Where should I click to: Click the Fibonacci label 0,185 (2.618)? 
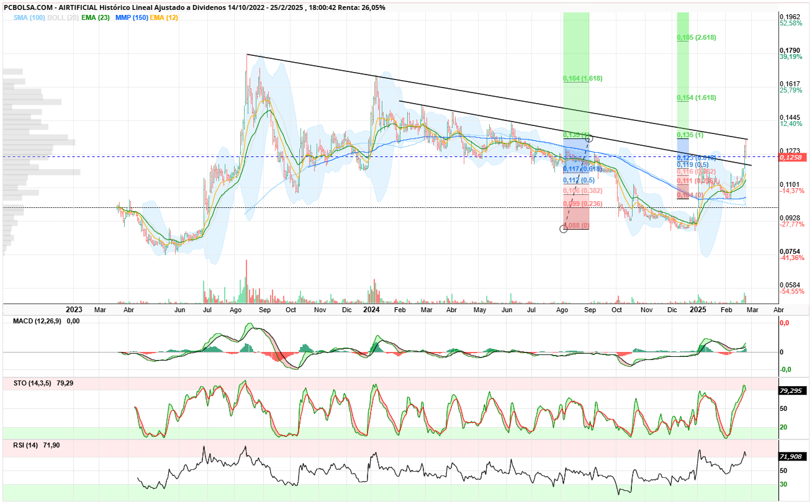[697, 37]
